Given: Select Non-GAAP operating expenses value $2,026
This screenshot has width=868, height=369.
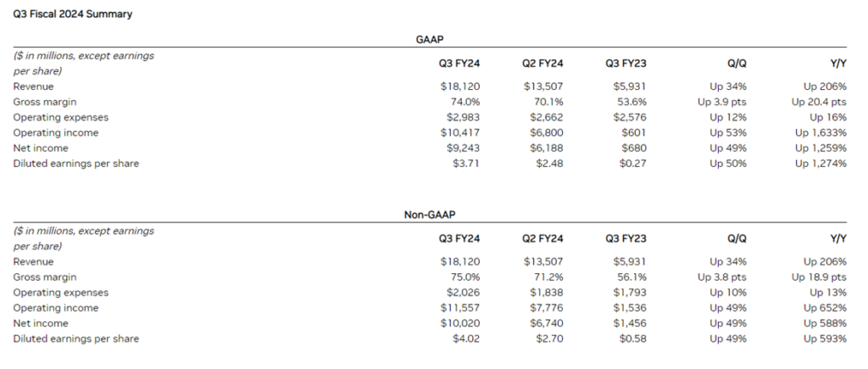Looking at the screenshot, I should 465,293.
